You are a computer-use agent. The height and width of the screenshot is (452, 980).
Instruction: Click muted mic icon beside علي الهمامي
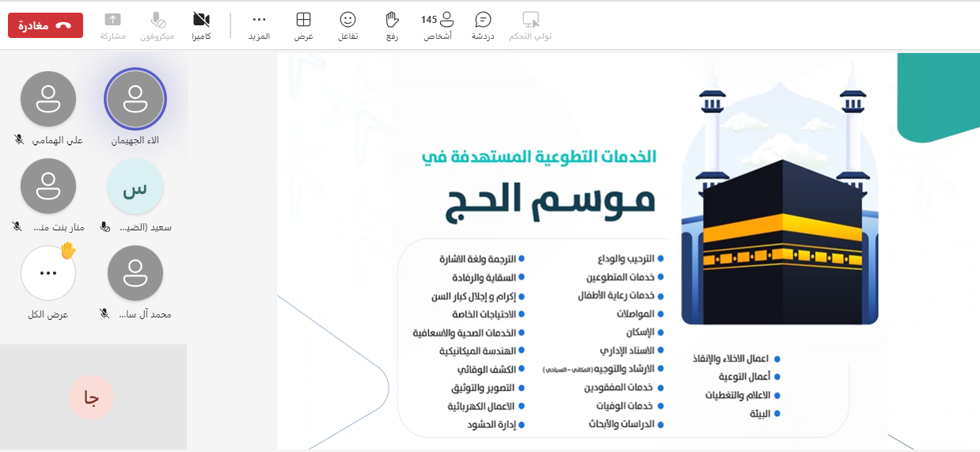(x=19, y=140)
